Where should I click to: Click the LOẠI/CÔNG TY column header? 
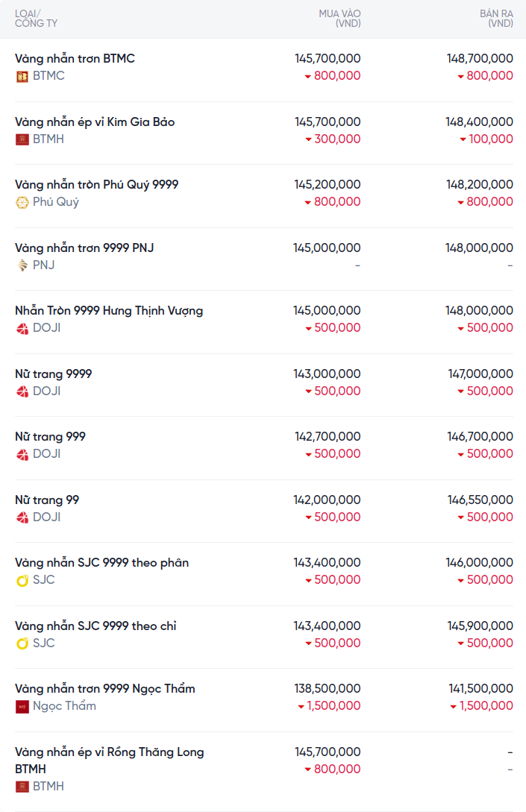(36, 19)
